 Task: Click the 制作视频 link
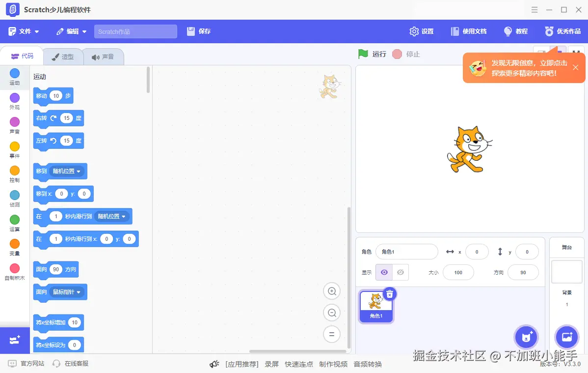333,364
